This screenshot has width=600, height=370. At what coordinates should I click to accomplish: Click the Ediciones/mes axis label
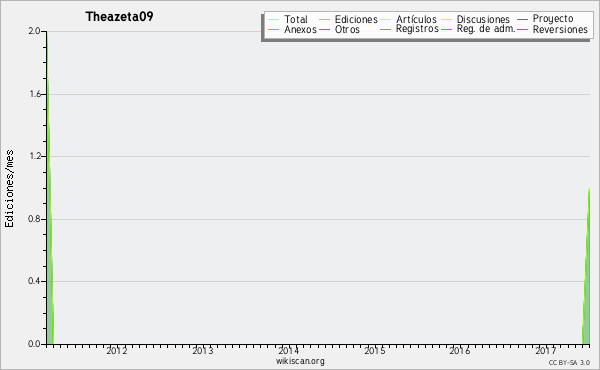coord(9,189)
